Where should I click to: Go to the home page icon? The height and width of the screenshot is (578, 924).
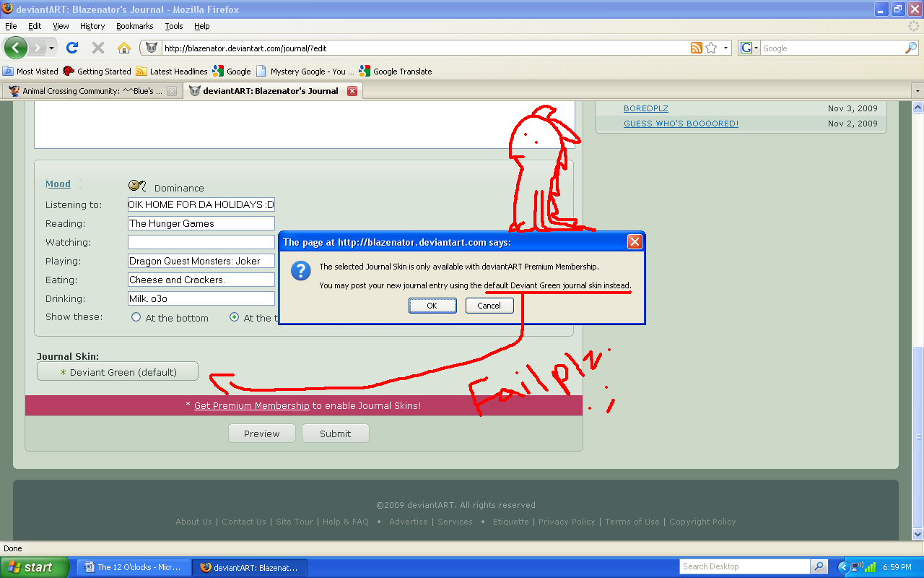coord(124,48)
